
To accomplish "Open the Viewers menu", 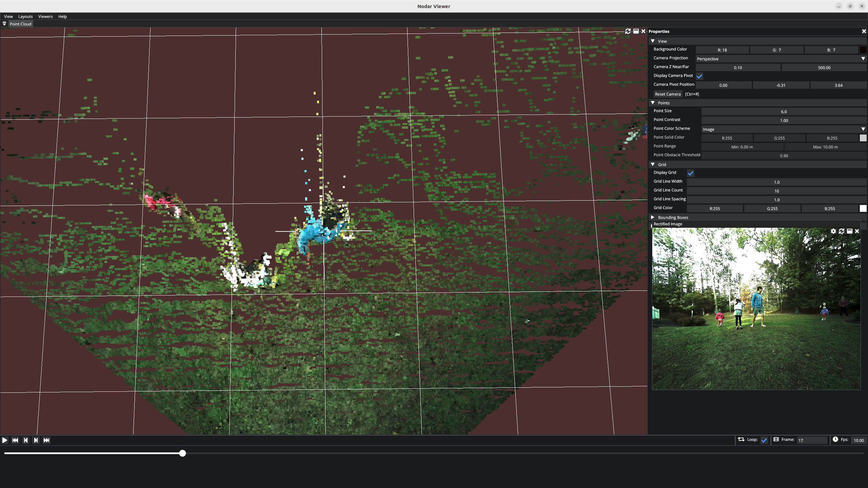I will [x=45, y=16].
